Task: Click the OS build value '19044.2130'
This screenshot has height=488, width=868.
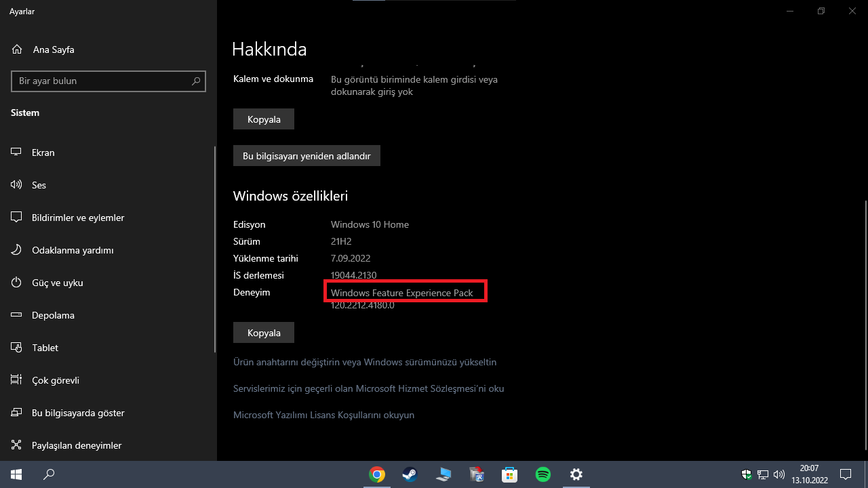Action: tap(353, 275)
